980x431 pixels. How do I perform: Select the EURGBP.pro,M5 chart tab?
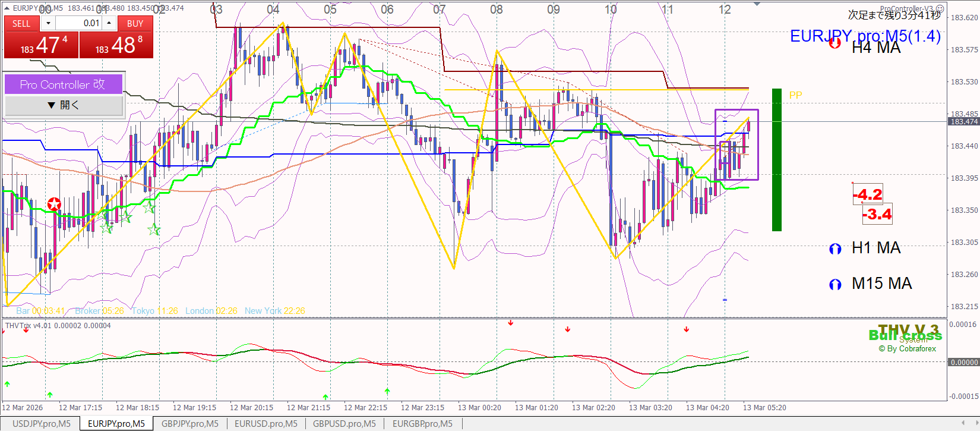(x=422, y=424)
